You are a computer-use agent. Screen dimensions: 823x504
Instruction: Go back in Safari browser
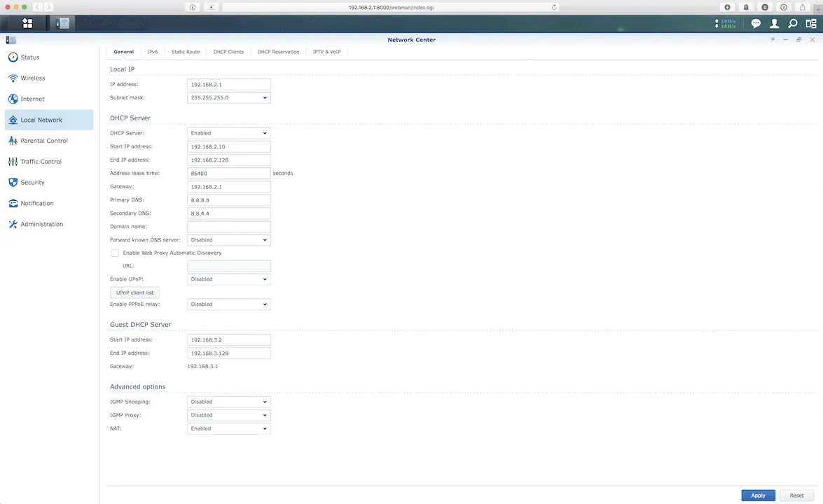click(37, 7)
